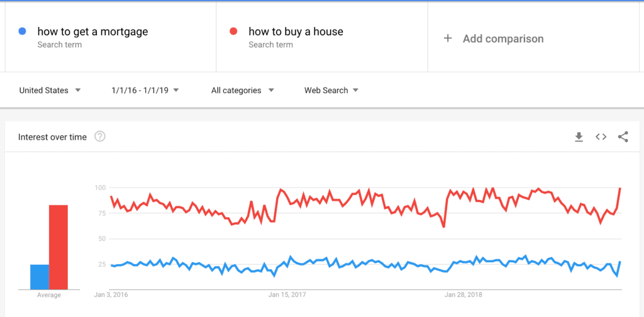Download the Interest over time data

(579, 137)
